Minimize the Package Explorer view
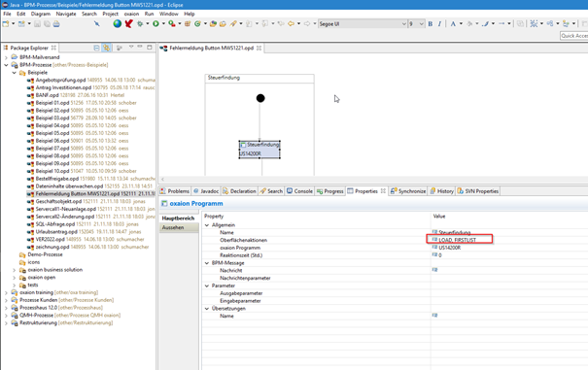588x370 pixels. [x=140, y=47]
